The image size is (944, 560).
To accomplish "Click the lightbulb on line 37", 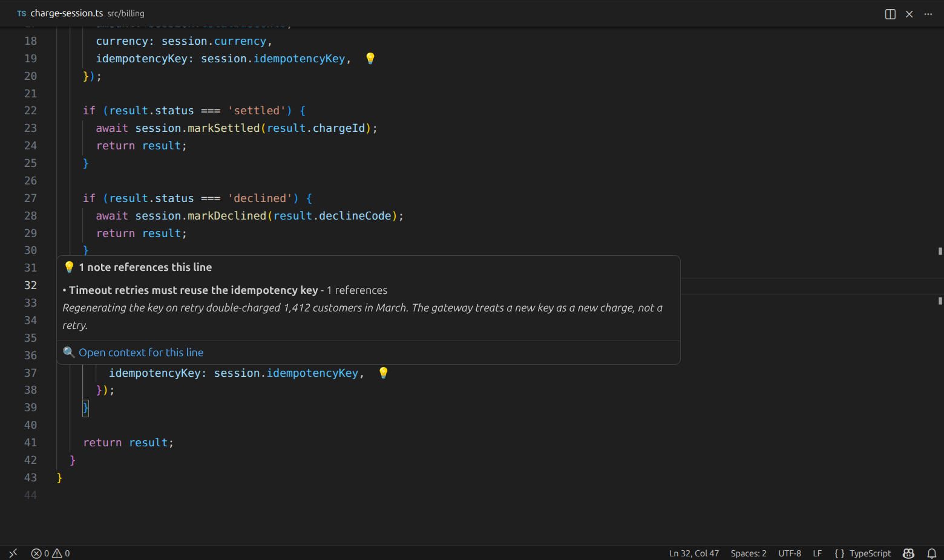I will 383,373.
